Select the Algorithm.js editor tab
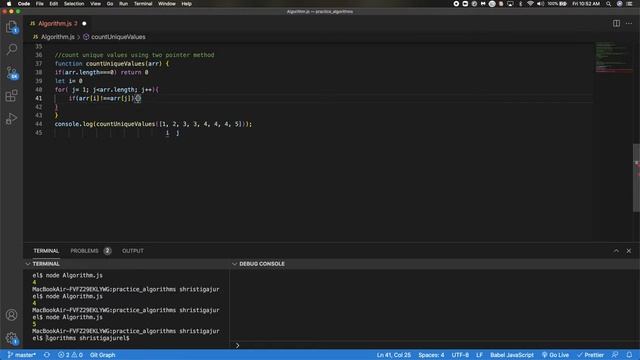This screenshot has height=360, width=640. pos(57,23)
